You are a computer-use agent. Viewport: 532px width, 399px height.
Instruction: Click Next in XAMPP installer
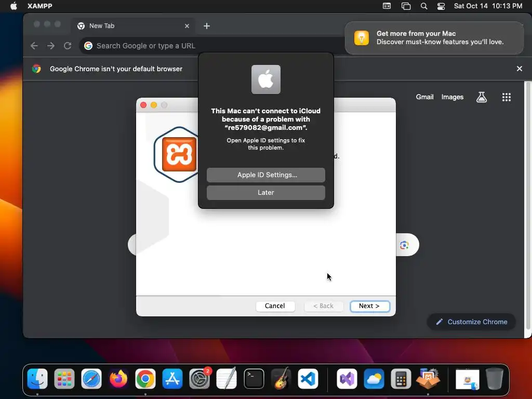coord(369,305)
